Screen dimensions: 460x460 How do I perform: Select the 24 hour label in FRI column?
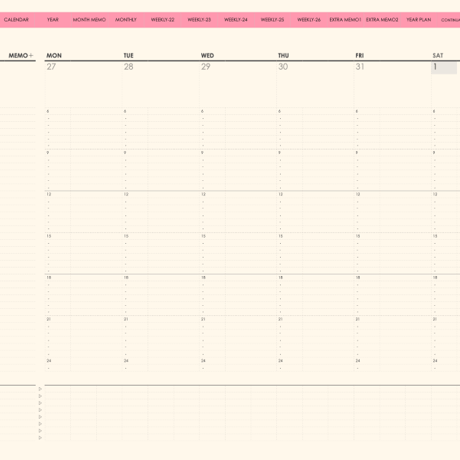tap(358, 361)
